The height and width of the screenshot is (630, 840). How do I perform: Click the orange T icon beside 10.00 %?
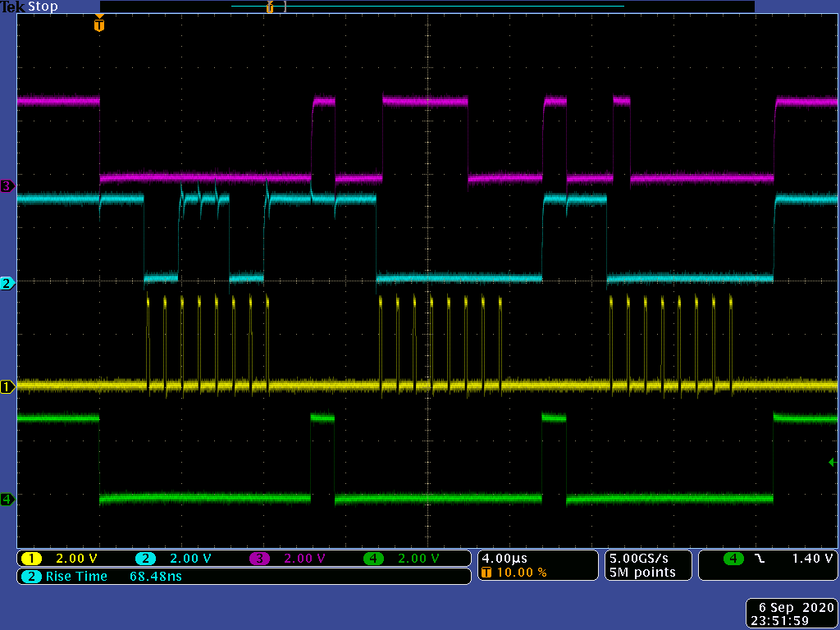[486, 573]
